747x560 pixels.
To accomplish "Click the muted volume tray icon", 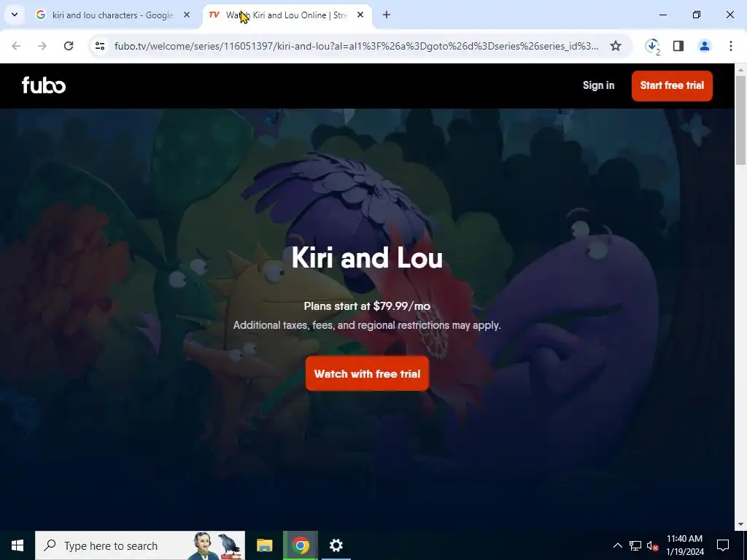I will click(652, 545).
